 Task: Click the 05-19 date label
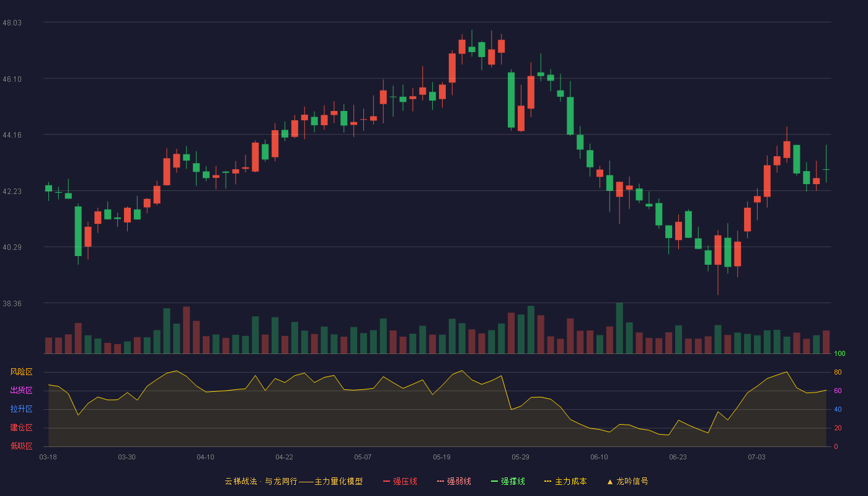[x=441, y=457]
